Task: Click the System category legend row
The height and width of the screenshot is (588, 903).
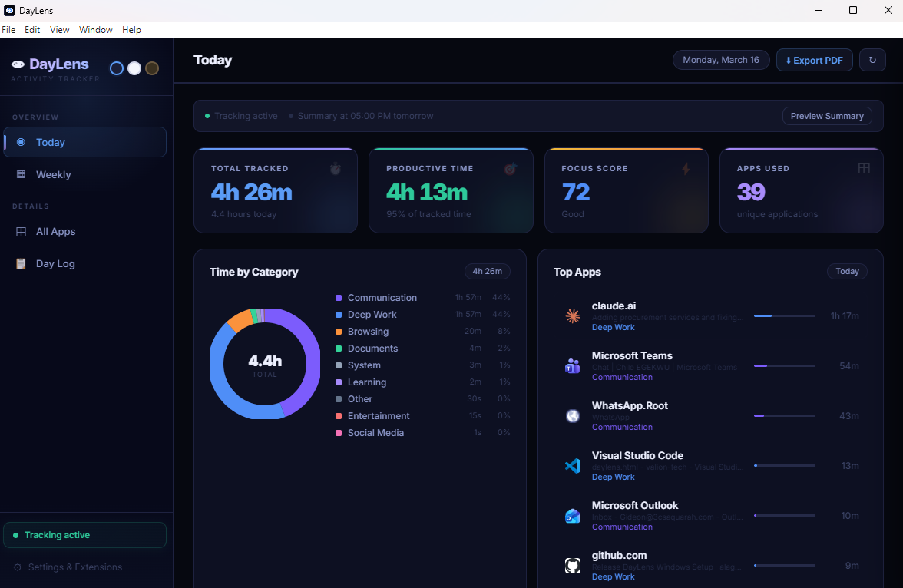Action: 422,365
